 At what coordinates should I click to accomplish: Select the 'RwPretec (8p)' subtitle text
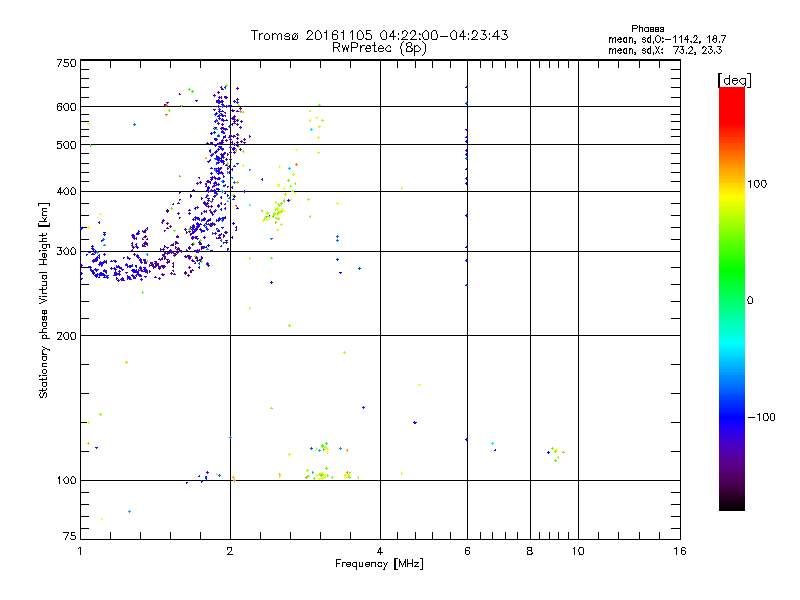pyautogui.click(x=379, y=48)
